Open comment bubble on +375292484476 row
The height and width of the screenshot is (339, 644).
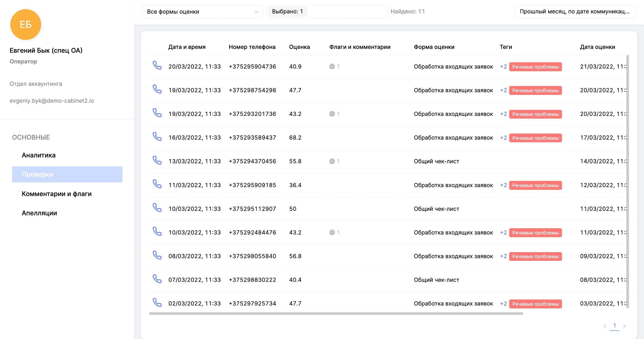coord(332,233)
